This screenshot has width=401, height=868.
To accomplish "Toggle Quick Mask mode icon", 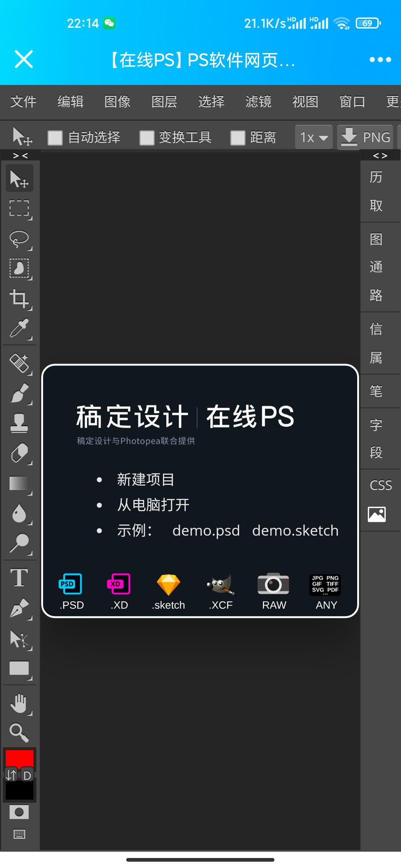I will (x=19, y=812).
